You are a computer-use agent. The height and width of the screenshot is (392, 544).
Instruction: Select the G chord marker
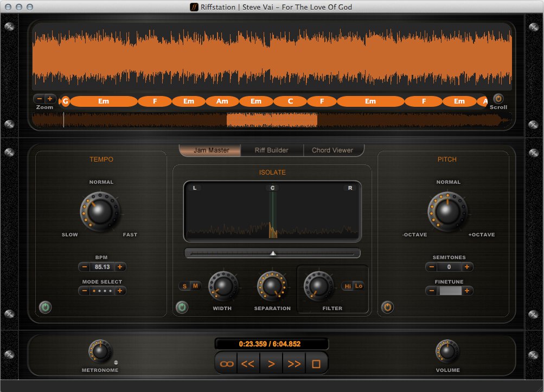point(65,101)
